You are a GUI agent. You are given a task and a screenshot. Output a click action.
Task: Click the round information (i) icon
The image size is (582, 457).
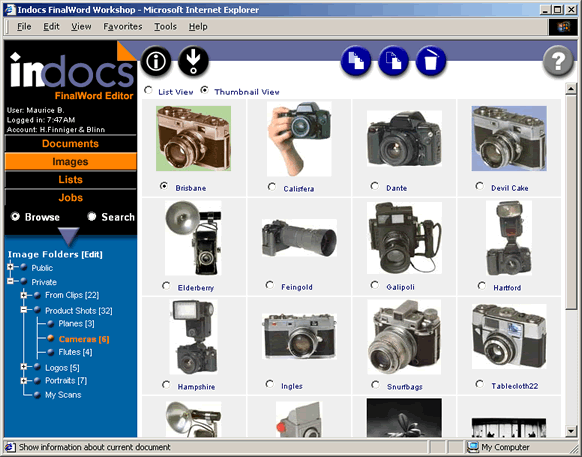[156, 61]
